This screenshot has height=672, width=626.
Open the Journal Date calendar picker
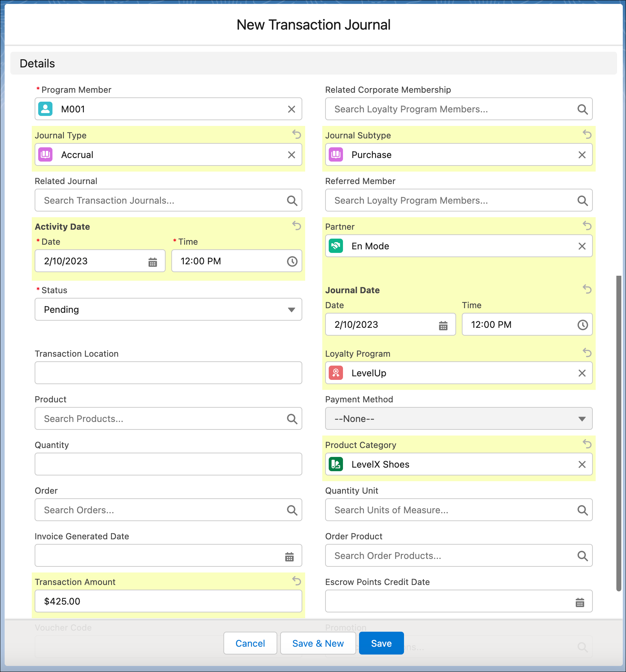click(443, 325)
